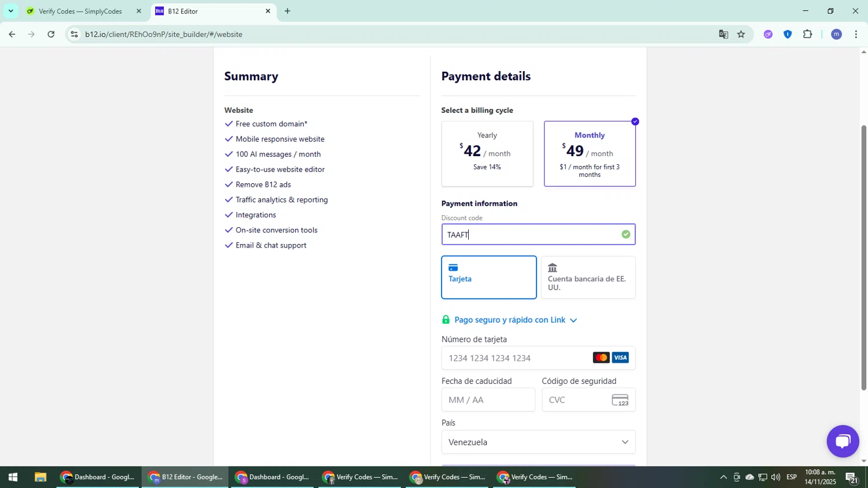Open second Dashboard Chrome taskbar window

coord(273,478)
